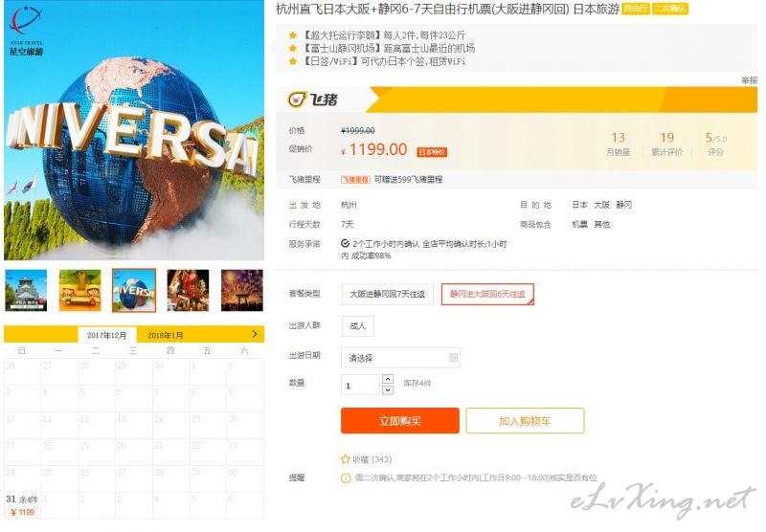Switch calendar to 2017年12月 tab
Image resolution: width=766 pixels, height=532 pixels.
pos(107,335)
